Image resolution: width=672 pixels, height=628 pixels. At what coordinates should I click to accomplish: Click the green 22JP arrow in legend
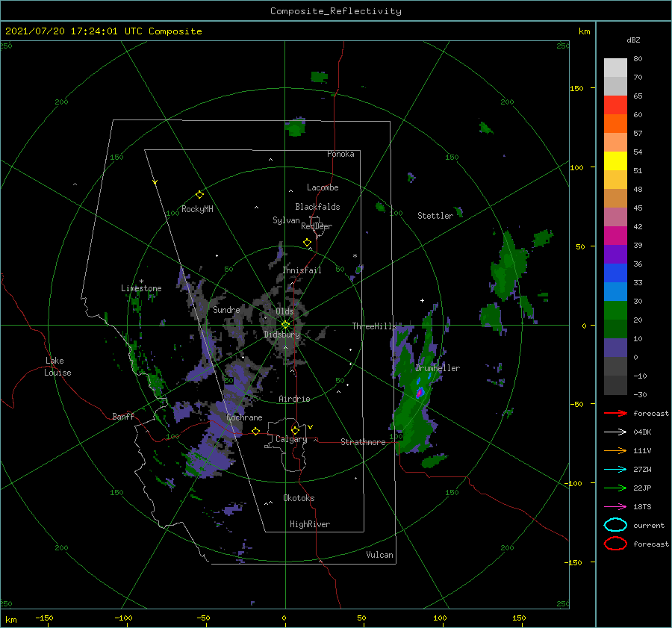tap(615, 488)
